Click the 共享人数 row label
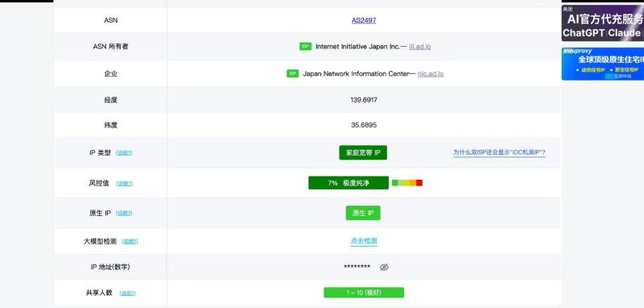 point(99,293)
